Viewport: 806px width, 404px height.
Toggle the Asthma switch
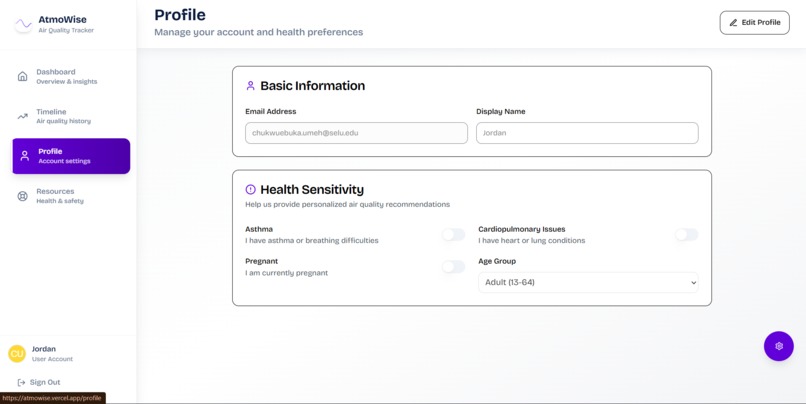click(x=453, y=235)
